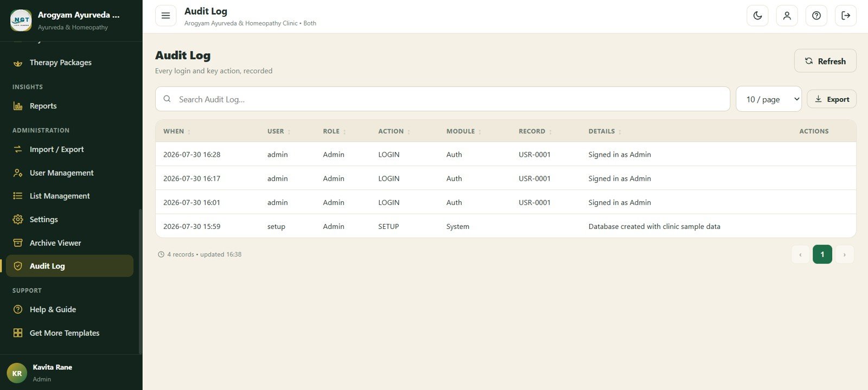Select the 2026-07-30 15:59 timestamp cell

point(192,226)
